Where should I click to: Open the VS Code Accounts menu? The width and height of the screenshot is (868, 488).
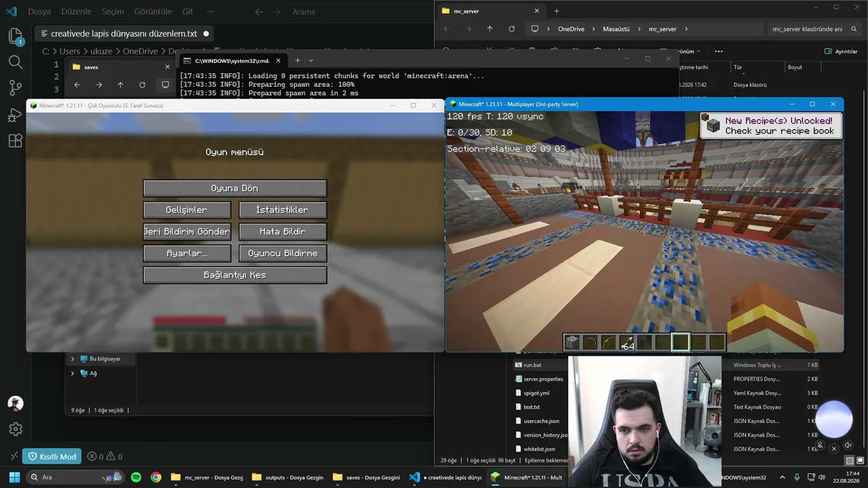coord(15,403)
